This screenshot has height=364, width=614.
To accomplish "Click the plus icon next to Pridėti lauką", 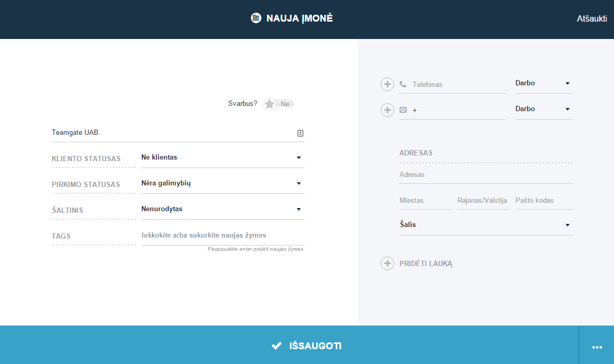I will (x=387, y=263).
